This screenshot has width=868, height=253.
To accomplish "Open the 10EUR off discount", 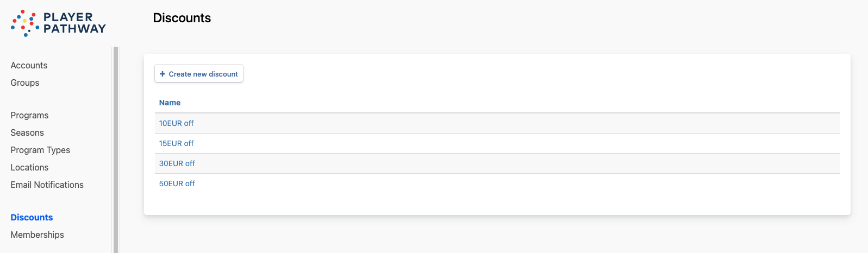I will [x=176, y=123].
